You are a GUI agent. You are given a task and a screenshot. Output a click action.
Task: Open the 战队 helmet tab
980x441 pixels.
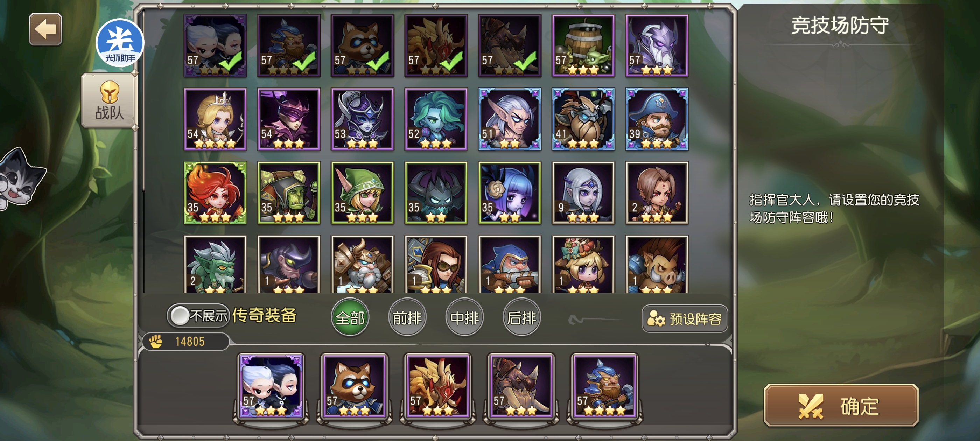coord(109,101)
